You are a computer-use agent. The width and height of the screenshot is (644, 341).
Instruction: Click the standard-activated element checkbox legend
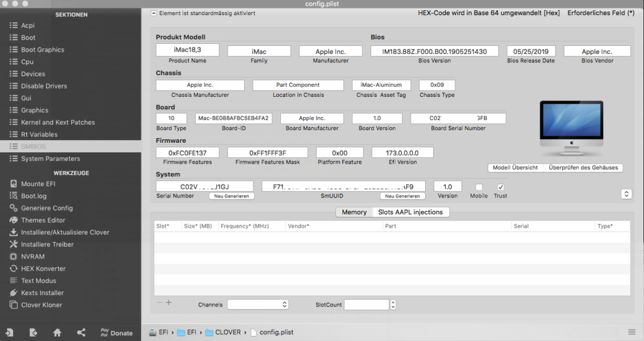(x=153, y=13)
